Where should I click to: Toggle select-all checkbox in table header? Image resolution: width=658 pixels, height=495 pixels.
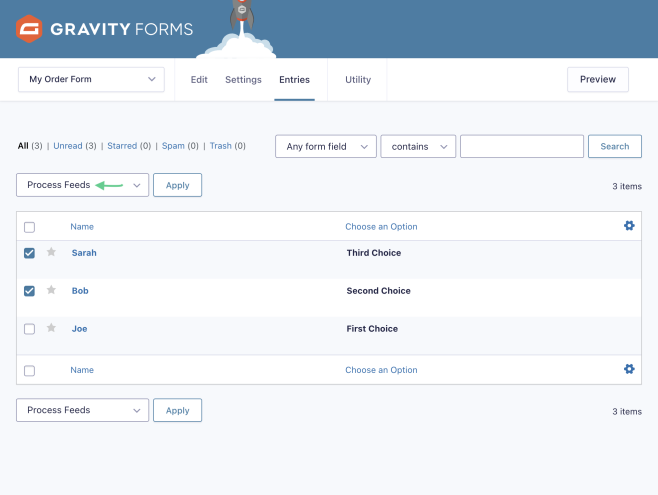click(x=29, y=227)
